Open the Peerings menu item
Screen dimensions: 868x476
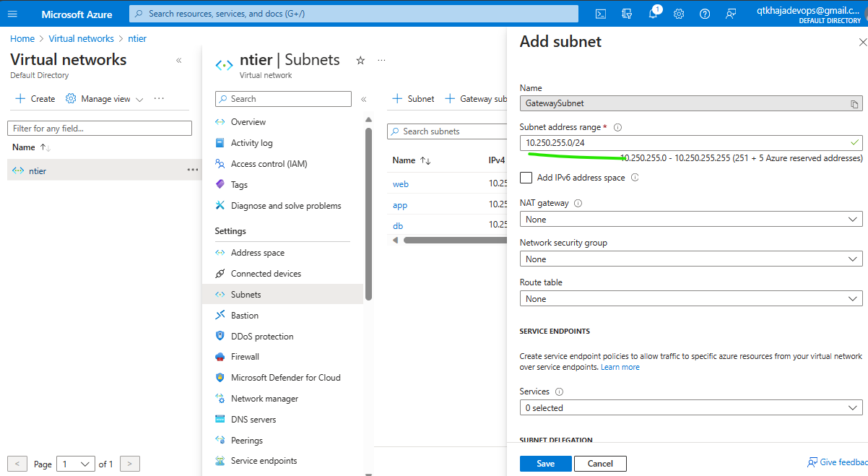pyautogui.click(x=247, y=441)
